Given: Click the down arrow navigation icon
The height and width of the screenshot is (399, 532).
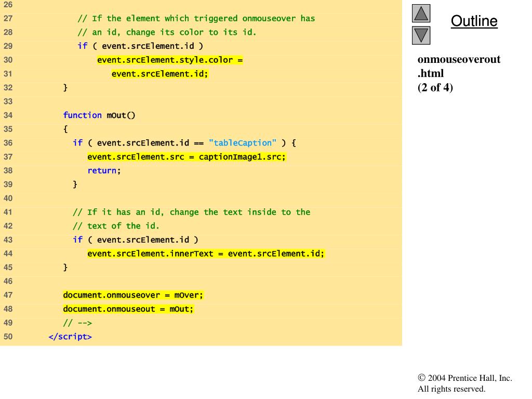Looking at the screenshot, I should pos(421,36).
